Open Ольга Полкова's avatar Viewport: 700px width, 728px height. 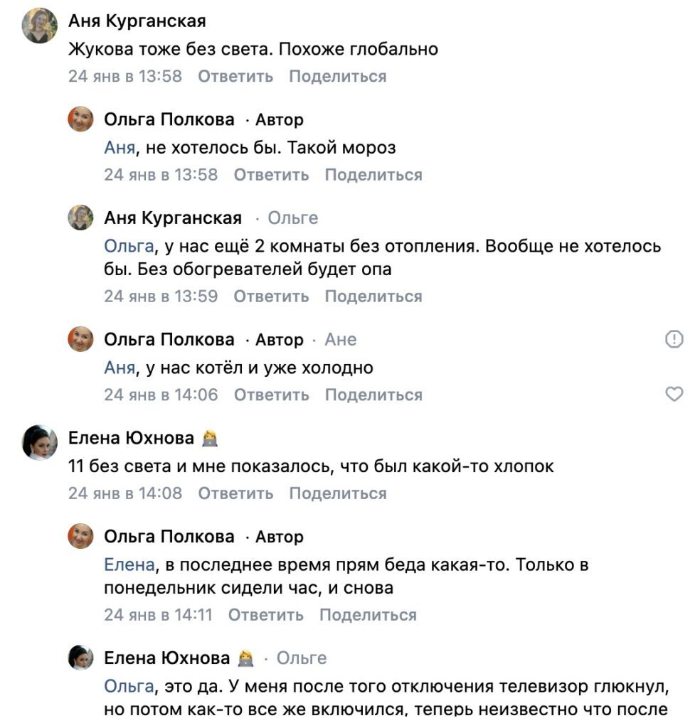tap(78, 121)
